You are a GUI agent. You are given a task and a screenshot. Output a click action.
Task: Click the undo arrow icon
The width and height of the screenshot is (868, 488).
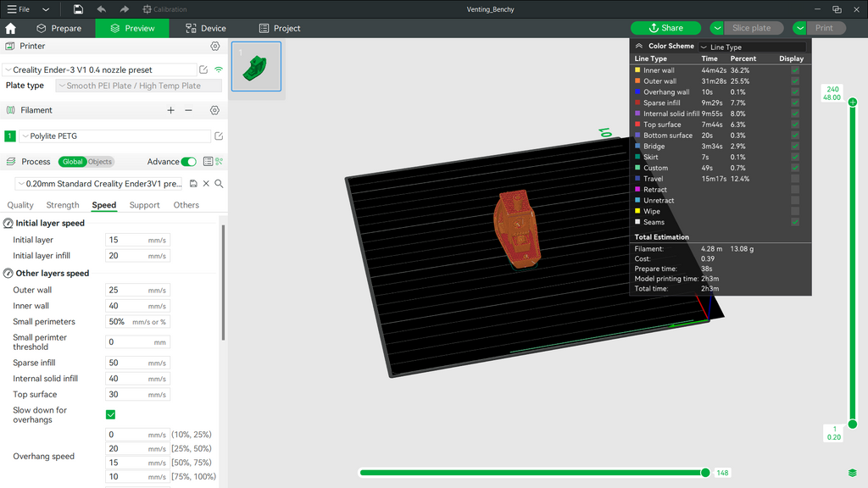tap(102, 8)
